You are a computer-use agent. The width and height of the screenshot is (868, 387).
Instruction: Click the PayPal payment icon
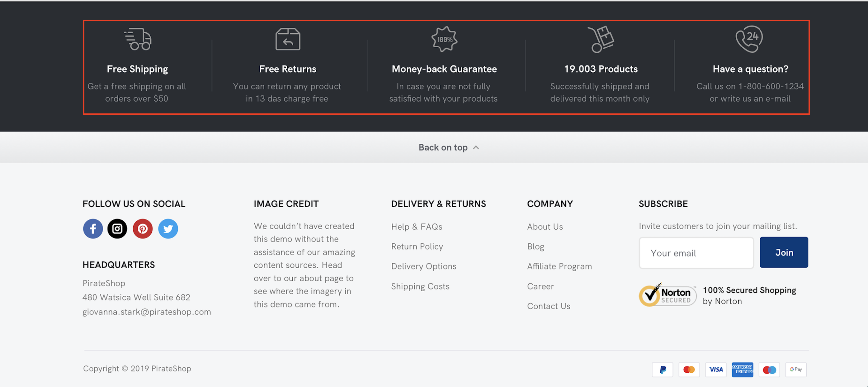click(x=663, y=370)
